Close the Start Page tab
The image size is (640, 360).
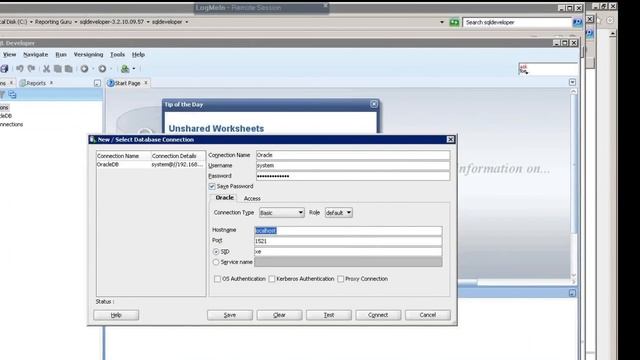pyautogui.click(x=146, y=83)
